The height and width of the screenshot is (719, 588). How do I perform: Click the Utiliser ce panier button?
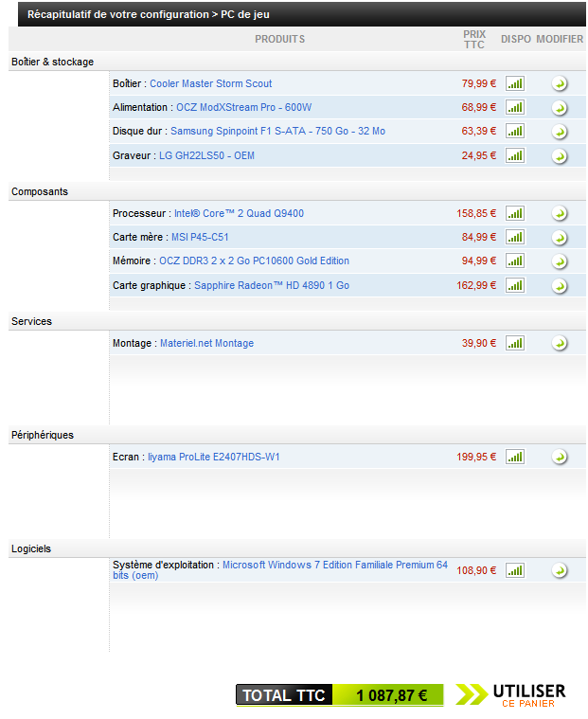(511, 694)
